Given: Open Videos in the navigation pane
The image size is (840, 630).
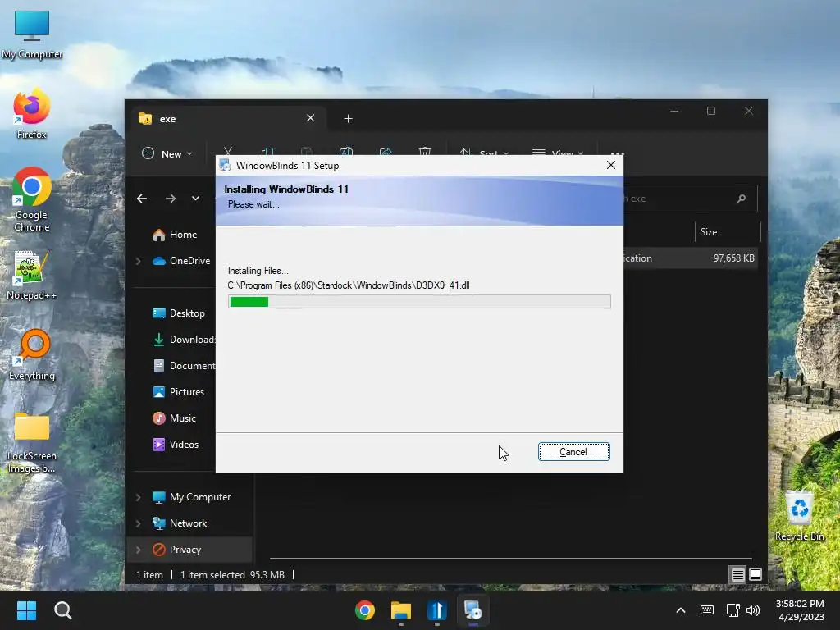Looking at the screenshot, I should [176, 445].
